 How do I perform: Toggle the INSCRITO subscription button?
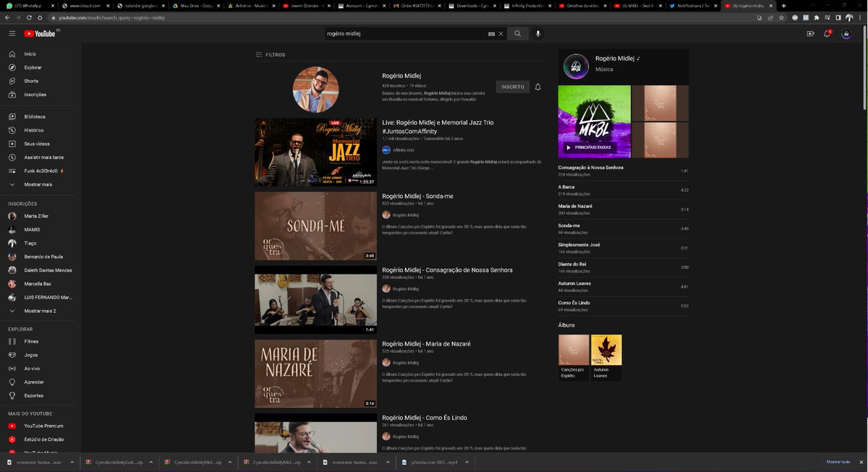tap(513, 87)
